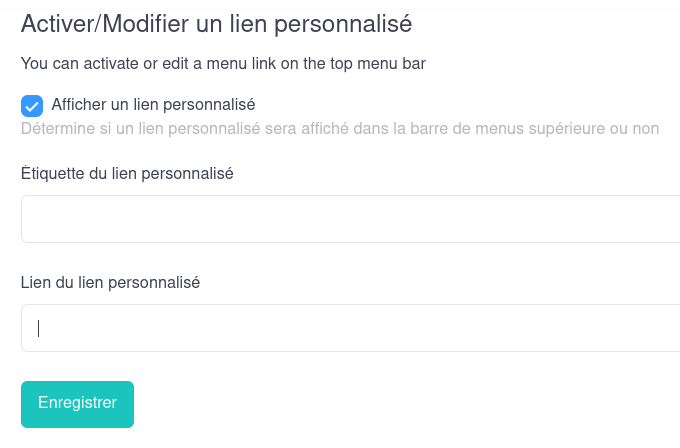Viewport: 680px width, 448px height.
Task: Click the text starting with You can activate
Action: [223, 64]
